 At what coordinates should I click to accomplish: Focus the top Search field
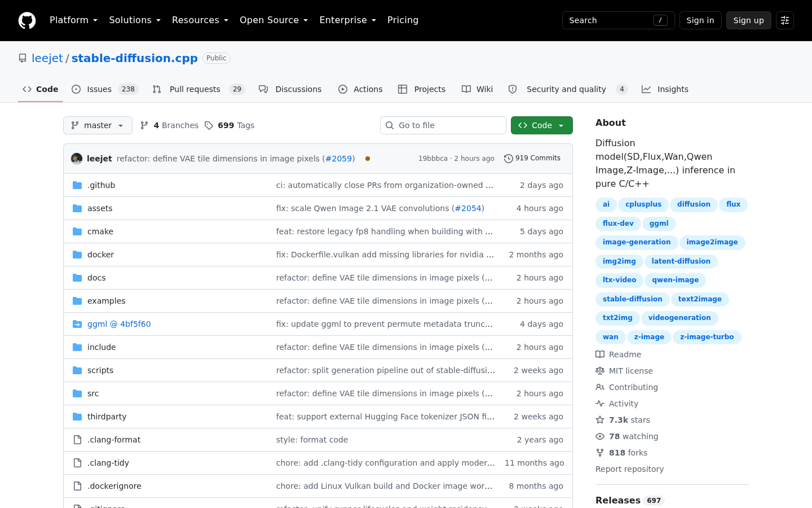click(x=619, y=20)
